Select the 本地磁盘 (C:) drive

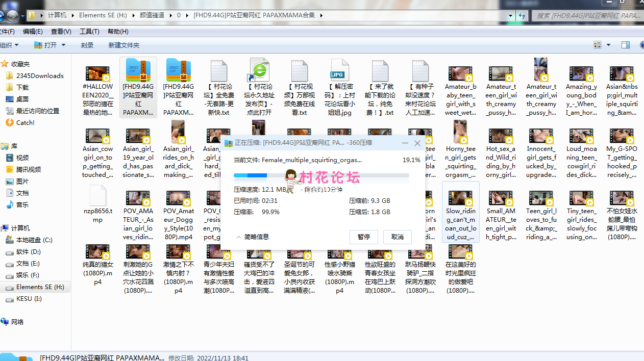pyautogui.click(x=34, y=240)
